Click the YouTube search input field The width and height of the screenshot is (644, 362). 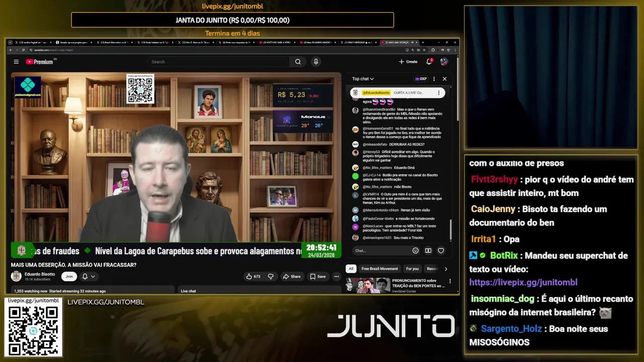click(x=218, y=62)
